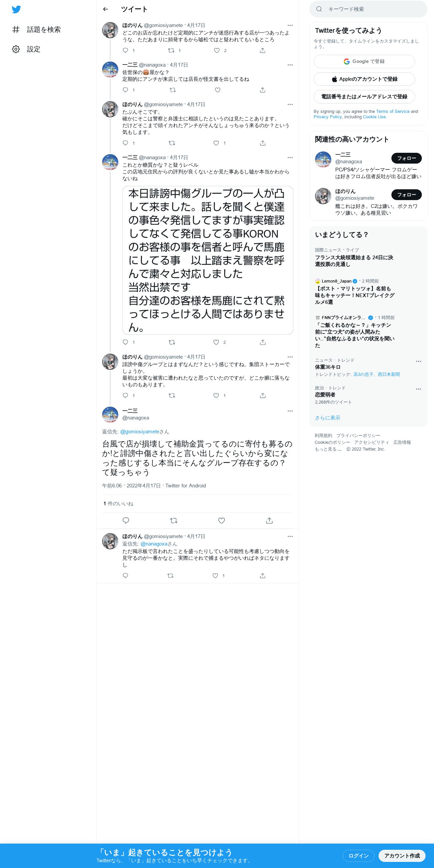Viewport: 434px width, 868px height.
Task: Reply to the main tweet by 一二三
Action: (x=126, y=521)
